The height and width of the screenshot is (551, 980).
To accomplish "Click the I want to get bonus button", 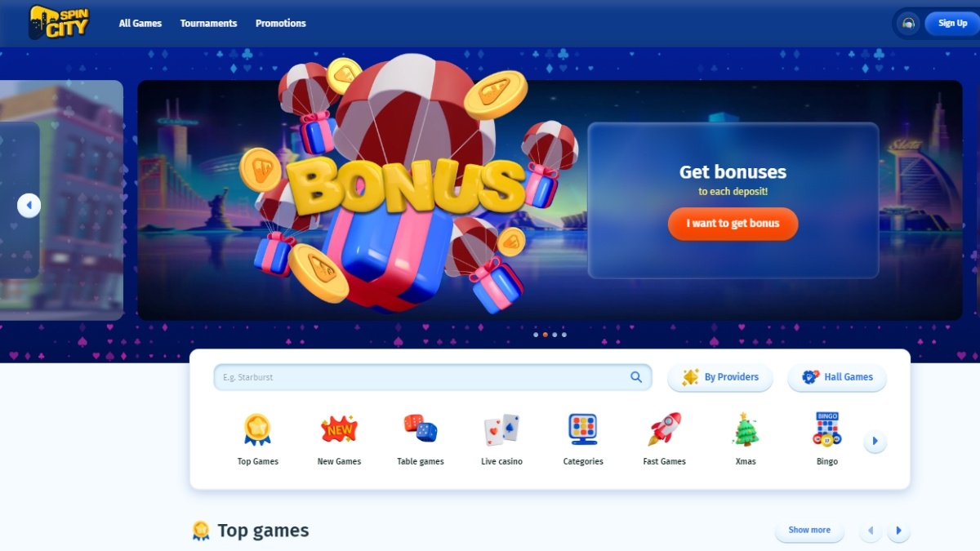I will point(733,224).
